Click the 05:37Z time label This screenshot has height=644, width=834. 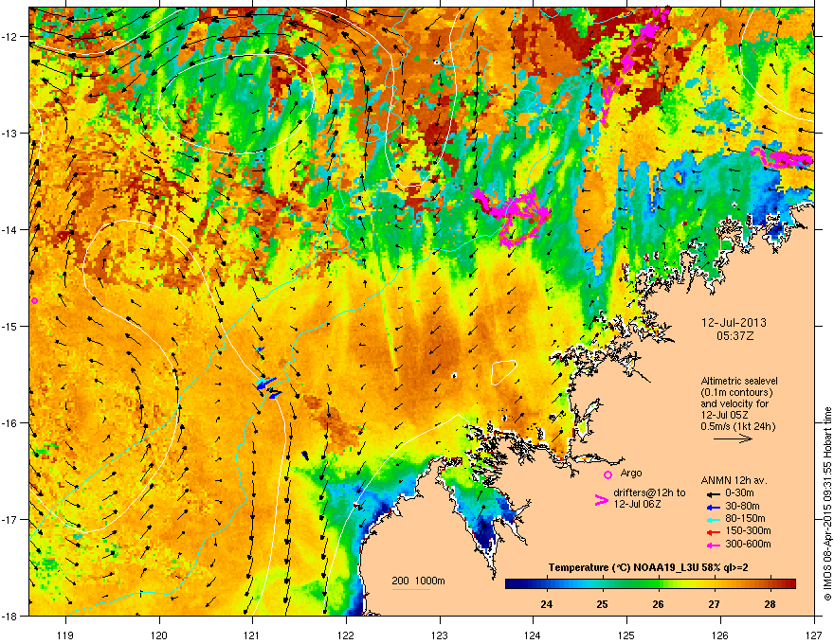point(734,336)
